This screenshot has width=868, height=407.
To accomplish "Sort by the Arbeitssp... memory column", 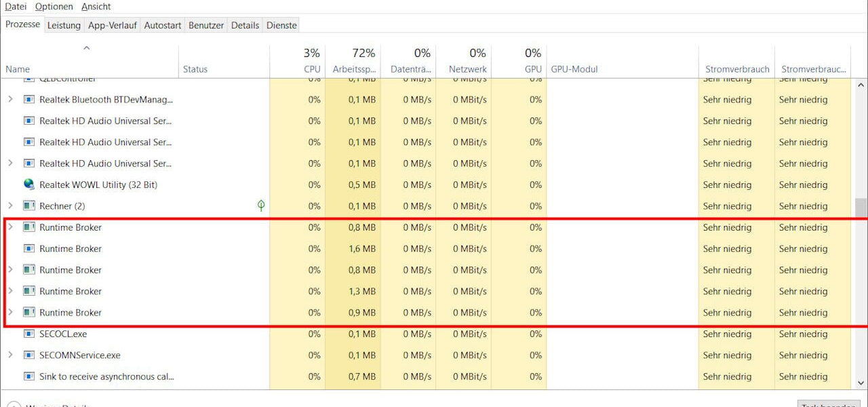I will 353,61.
